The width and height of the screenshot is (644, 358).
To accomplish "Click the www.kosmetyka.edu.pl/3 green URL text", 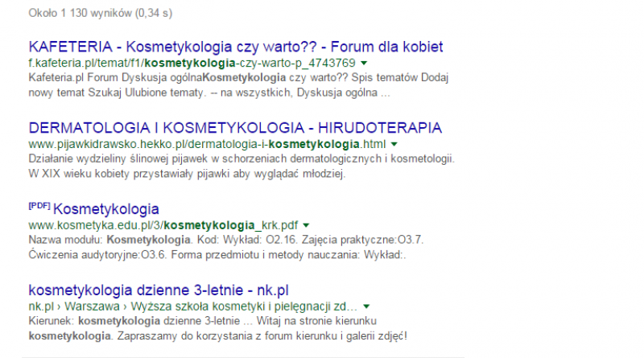I will tap(163, 225).
